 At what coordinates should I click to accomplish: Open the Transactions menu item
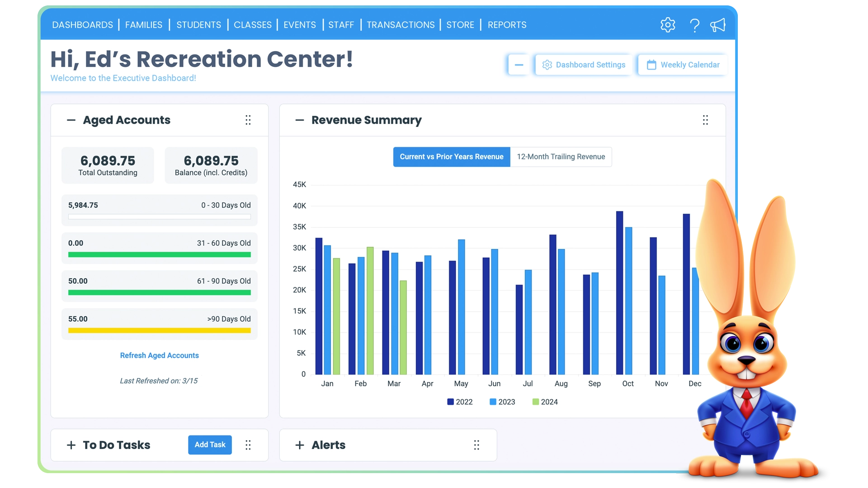(x=401, y=24)
